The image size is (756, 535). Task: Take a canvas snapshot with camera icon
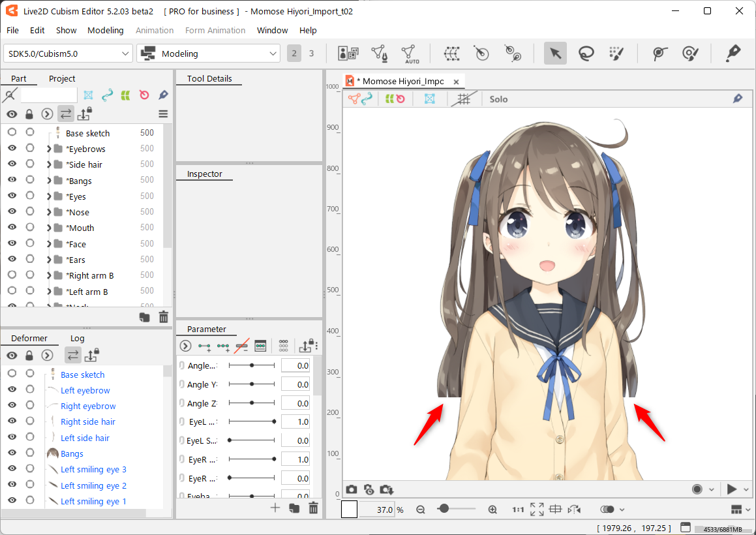352,489
